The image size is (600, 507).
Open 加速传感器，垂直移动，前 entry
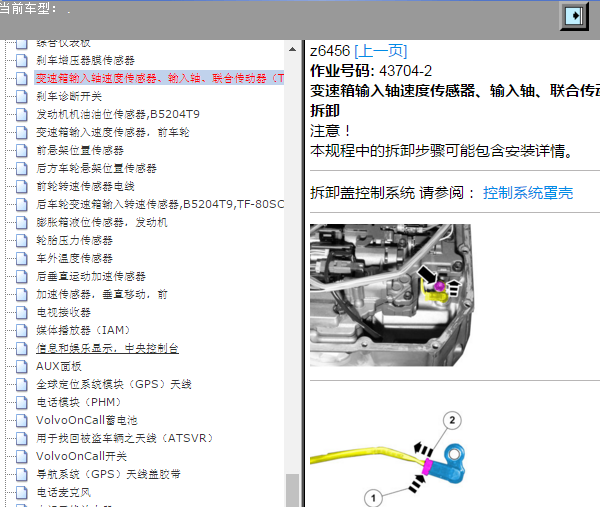[102, 294]
